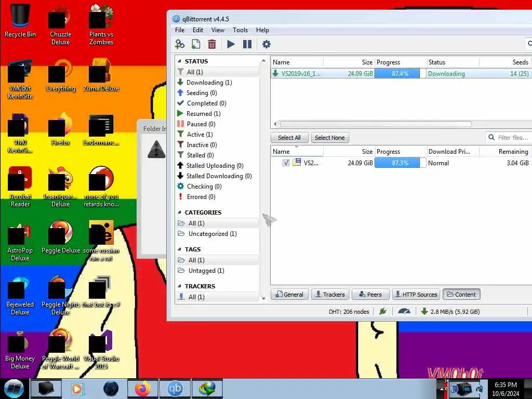The height and width of the screenshot is (399, 532).
Task: Open the Tools menu
Action: [240, 30]
